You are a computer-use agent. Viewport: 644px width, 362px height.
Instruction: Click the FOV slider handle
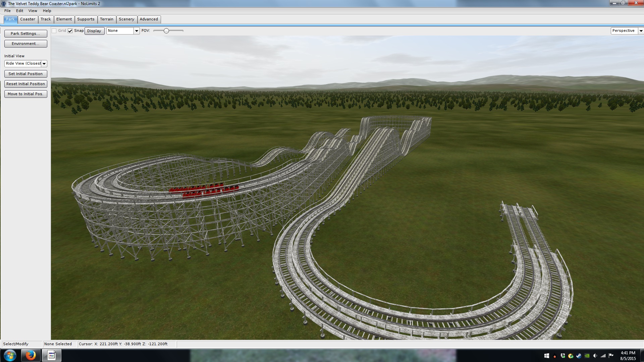[166, 31]
